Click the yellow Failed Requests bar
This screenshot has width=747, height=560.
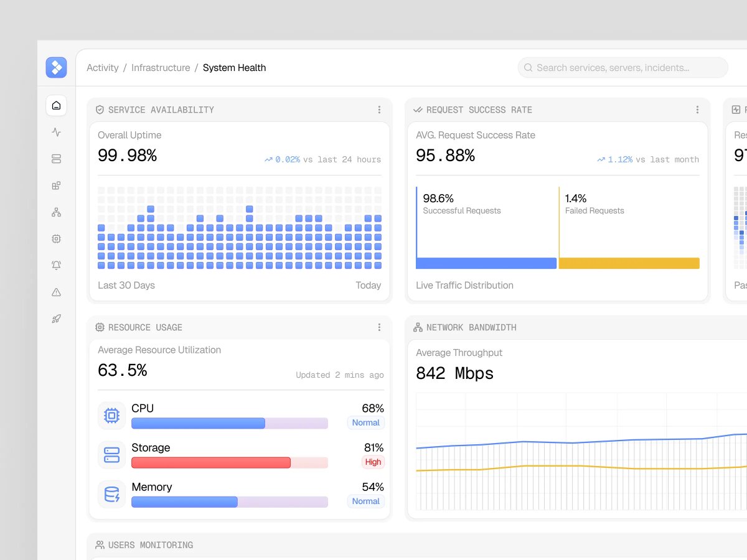(629, 263)
